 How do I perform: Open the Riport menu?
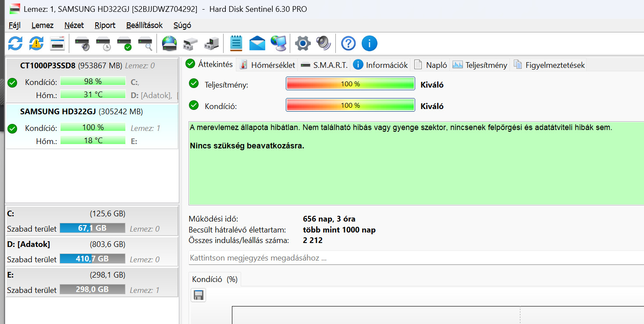[x=105, y=25]
